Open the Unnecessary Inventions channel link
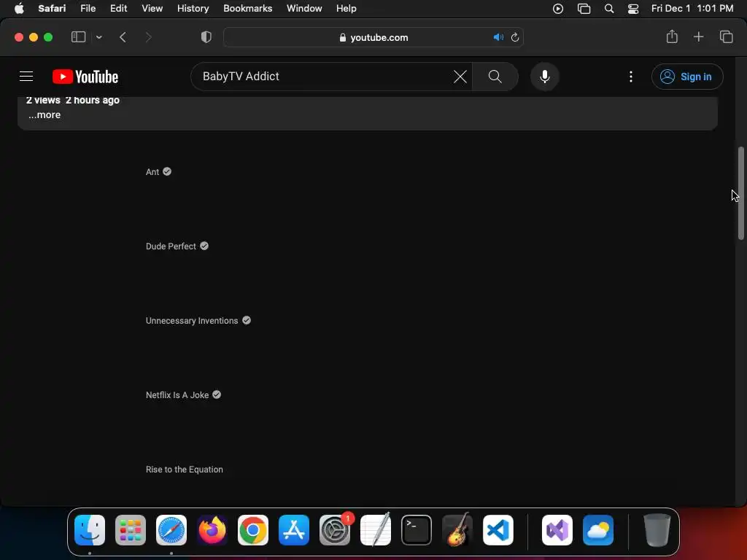747x560 pixels. click(x=192, y=321)
